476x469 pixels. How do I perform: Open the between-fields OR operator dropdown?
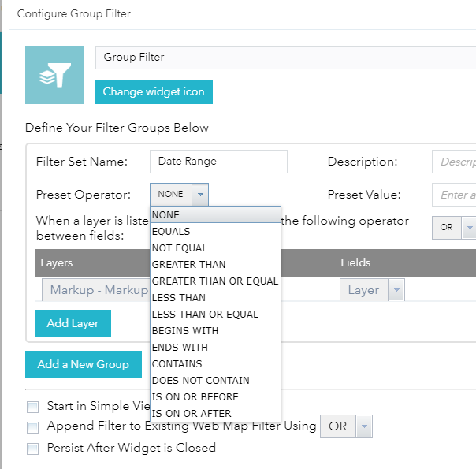point(468,227)
